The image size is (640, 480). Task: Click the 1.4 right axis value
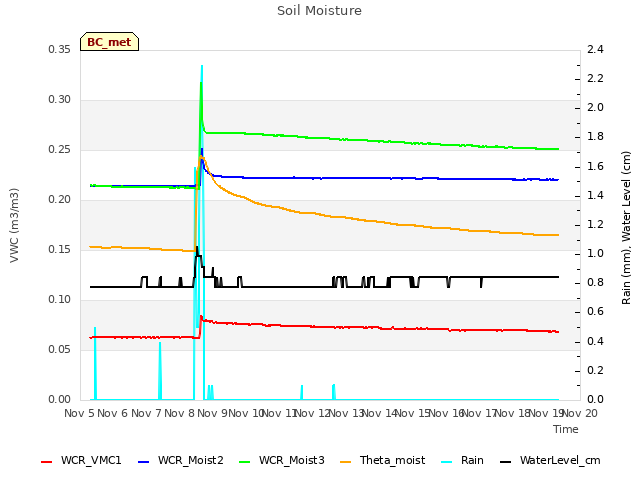point(595,195)
